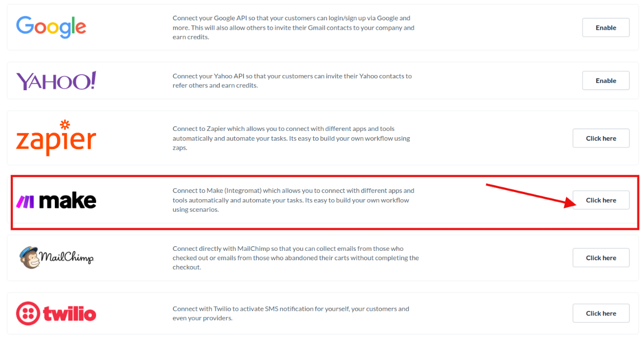Click the Twilio logo

[56, 313]
